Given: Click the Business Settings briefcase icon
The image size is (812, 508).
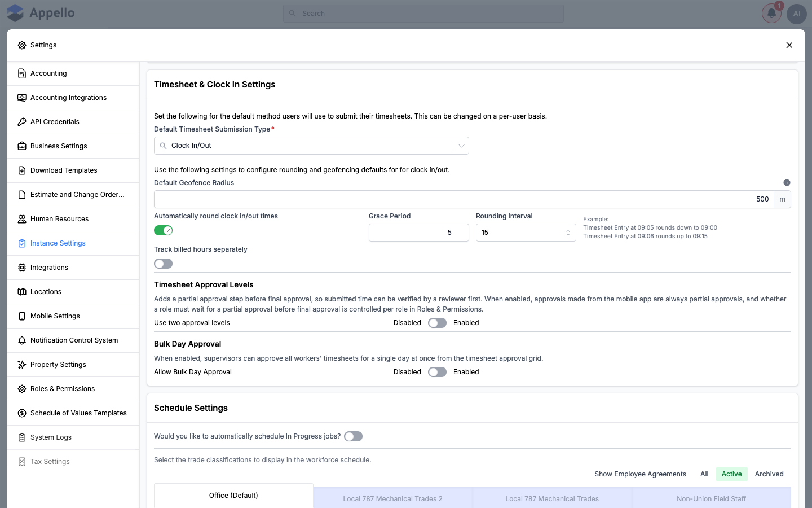Looking at the screenshot, I should (22, 146).
